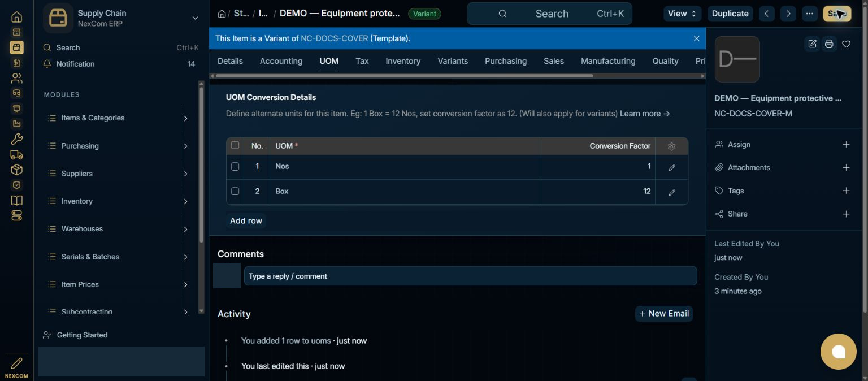Click the tab strip horizontal scrollbar
868x381 pixels.
(404, 76)
